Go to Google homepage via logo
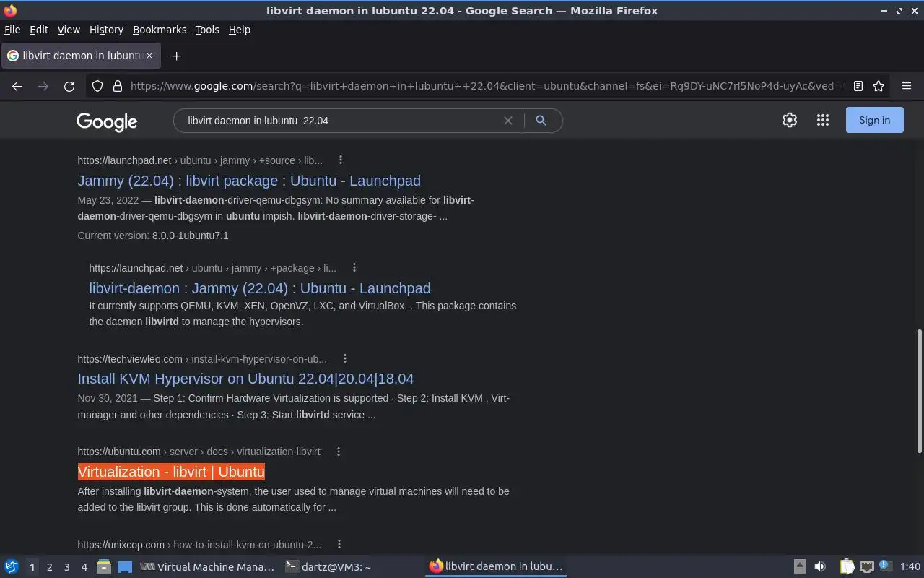924x578 pixels. tap(107, 121)
